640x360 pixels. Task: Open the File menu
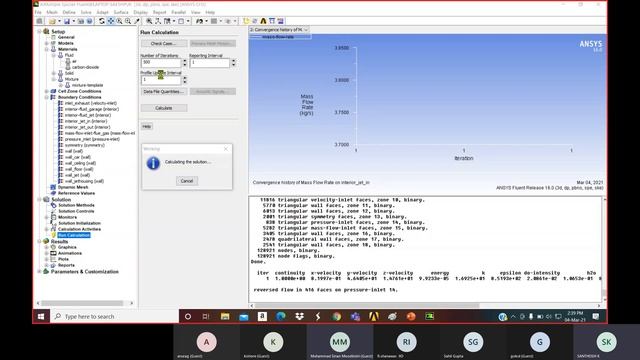[38, 12]
